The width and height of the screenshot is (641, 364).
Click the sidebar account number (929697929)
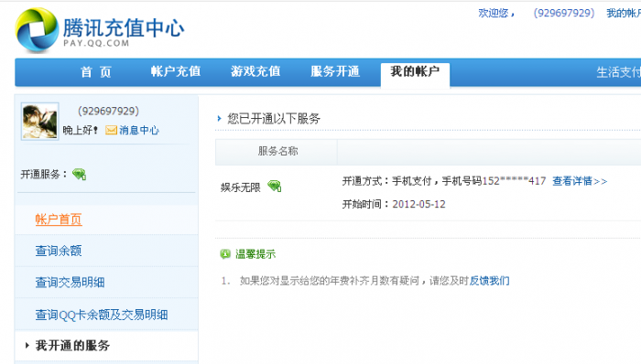[108, 111]
